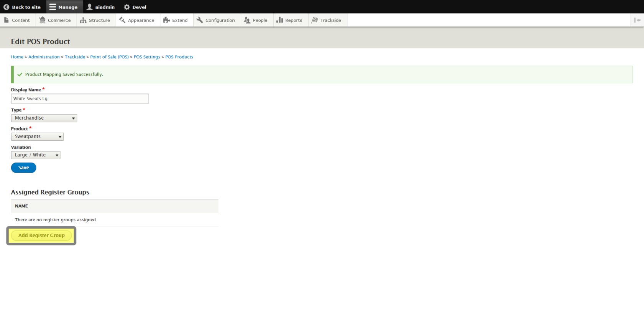Open the Devel gear menu
This screenshot has width=644, height=321.
coord(135,7)
